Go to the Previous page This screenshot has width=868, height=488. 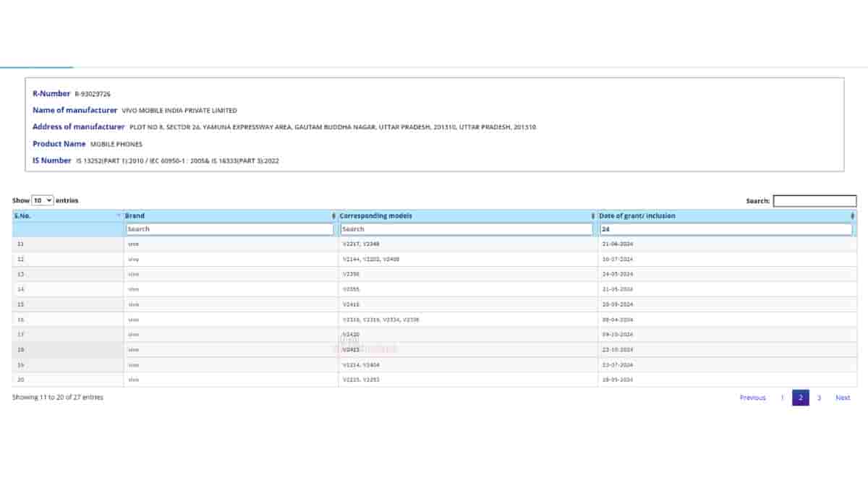752,398
